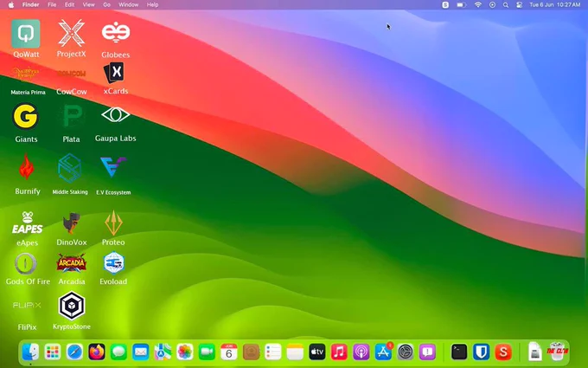This screenshot has width=588, height=368.
Task: Launch FaceTime from the dock
Action: coord(207,352)
